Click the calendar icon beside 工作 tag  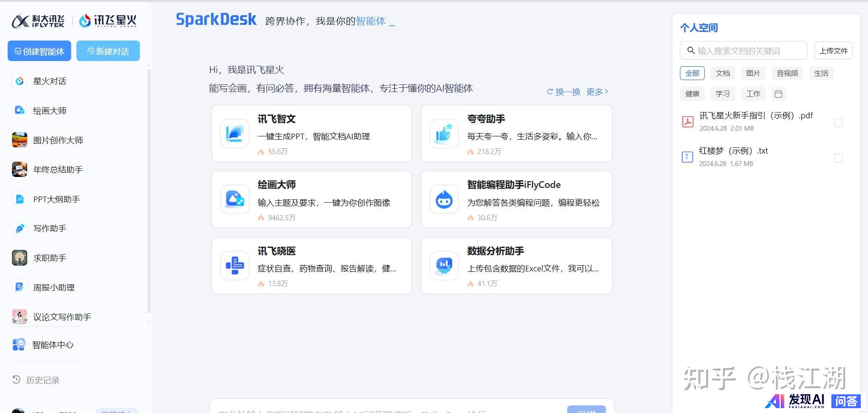(x=778, y=94)
